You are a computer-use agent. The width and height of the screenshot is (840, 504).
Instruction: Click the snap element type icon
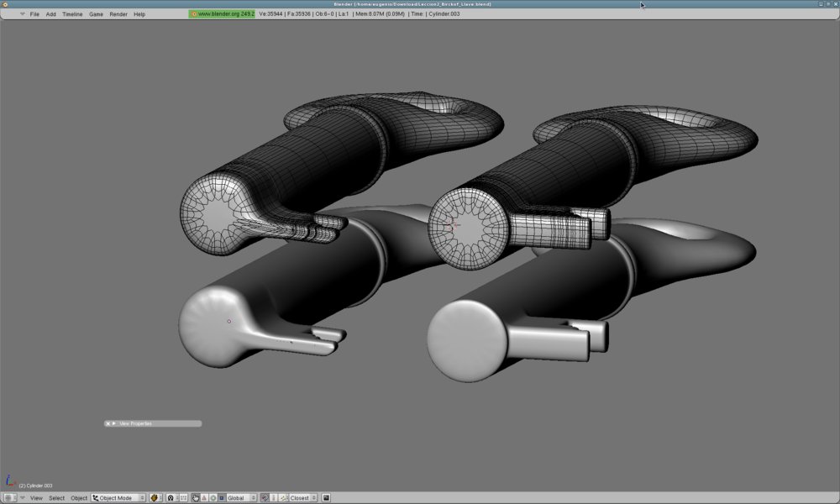tap(284, 498)
